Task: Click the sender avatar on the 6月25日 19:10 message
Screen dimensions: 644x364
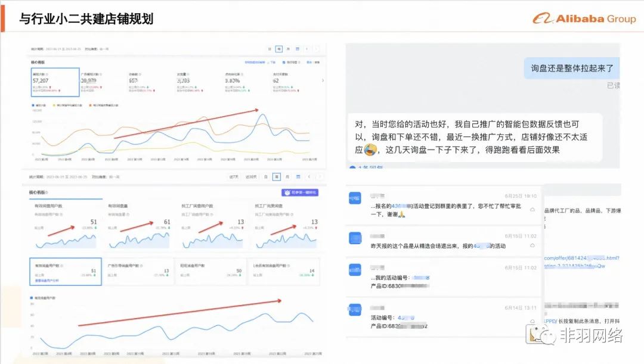Action: click(355, 199)
